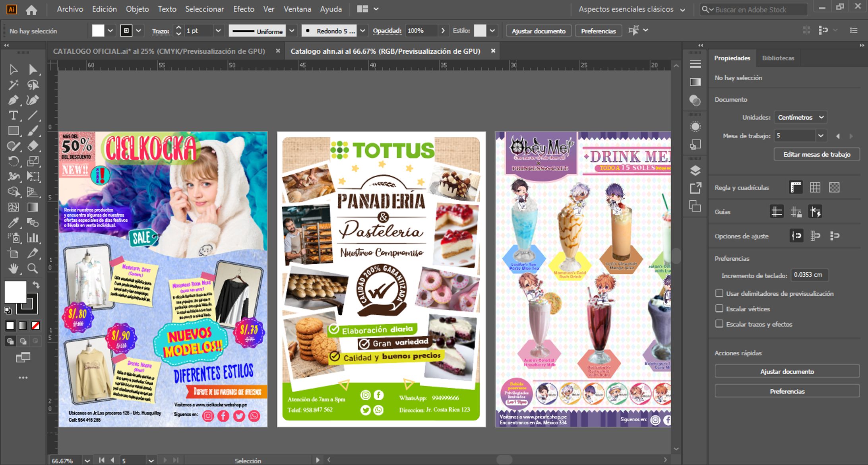Screen dimensions: 868x465
Task: Select the Eyedropper tool
Action: pyautogui.click(x=14, y=223)
